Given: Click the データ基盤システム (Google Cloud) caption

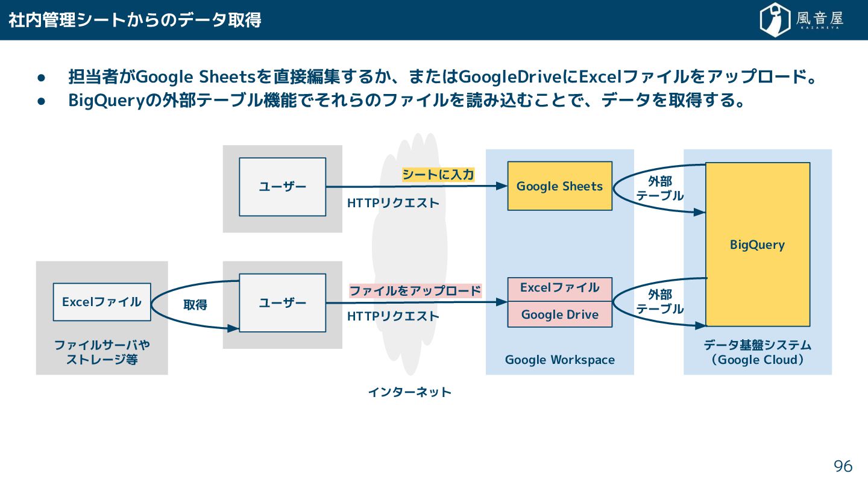Looking at the screenshot, I should tap(757, 352).
